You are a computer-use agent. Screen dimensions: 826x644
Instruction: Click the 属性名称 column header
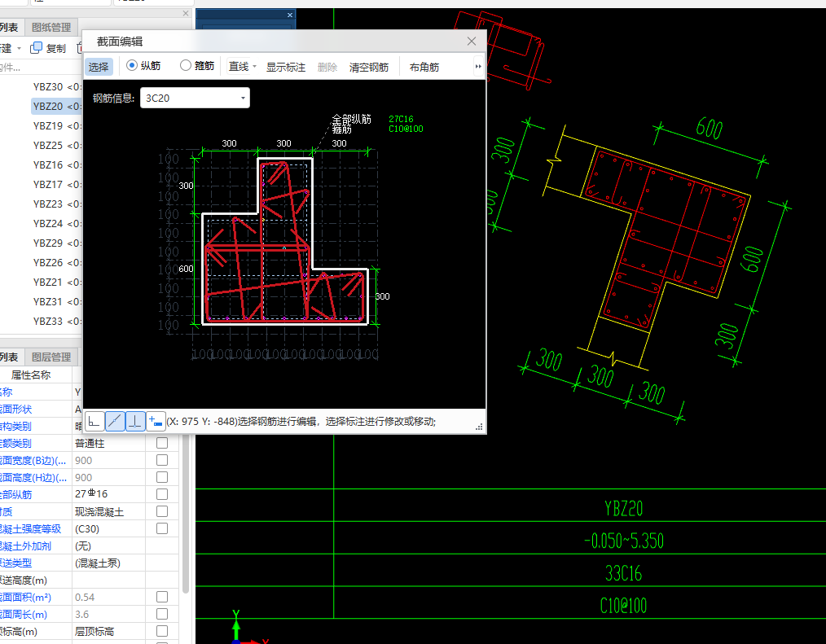click(x=31, y=375)
